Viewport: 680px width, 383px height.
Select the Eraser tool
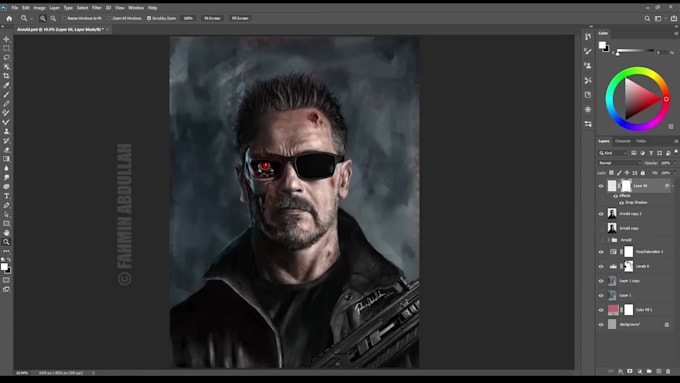tap(6, 150)
